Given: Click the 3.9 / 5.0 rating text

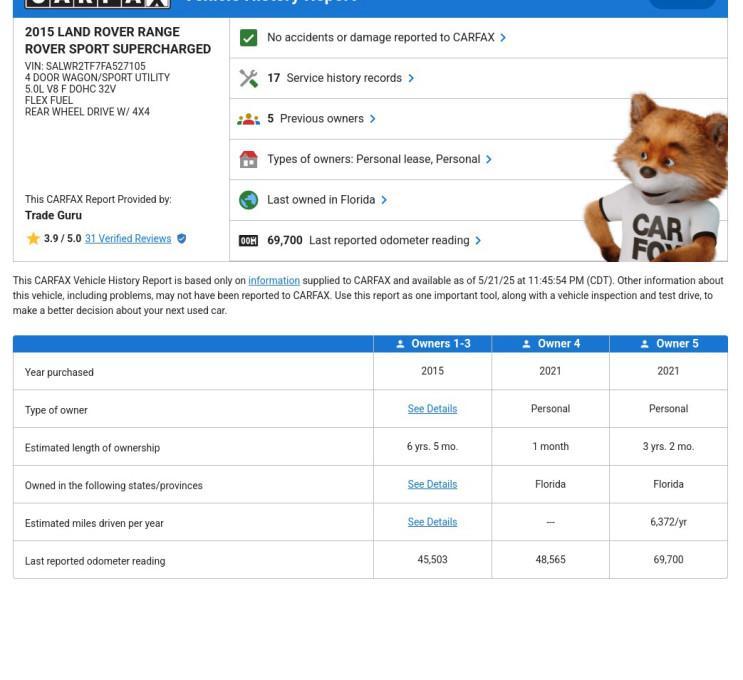Looking at the screenshot, I should tap(63, 238).
